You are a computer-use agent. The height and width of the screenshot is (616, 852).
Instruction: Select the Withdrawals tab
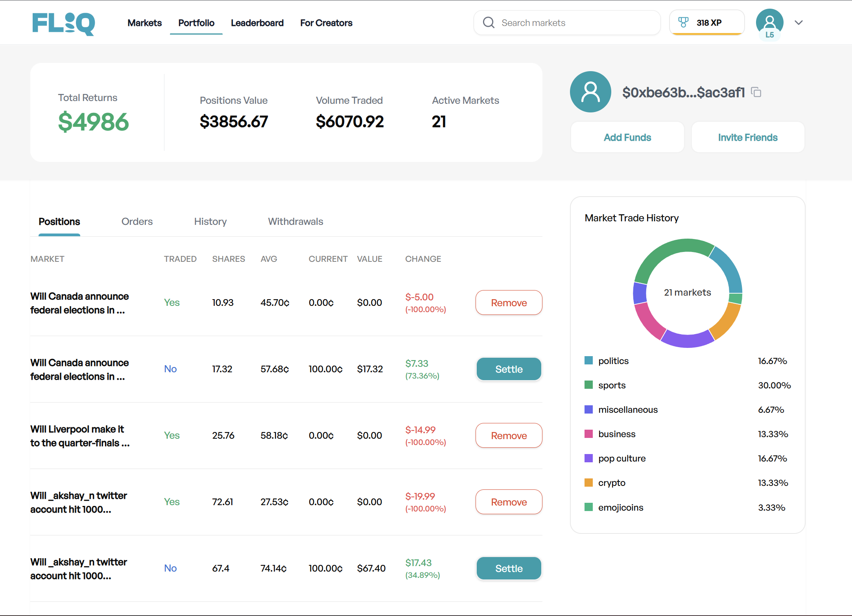tap(295, 222)
